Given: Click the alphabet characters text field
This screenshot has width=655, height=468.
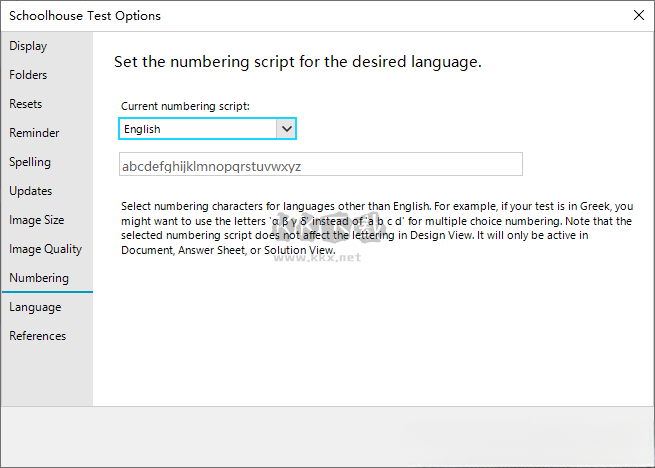Looking at the screenshot, I should point(321,164).
